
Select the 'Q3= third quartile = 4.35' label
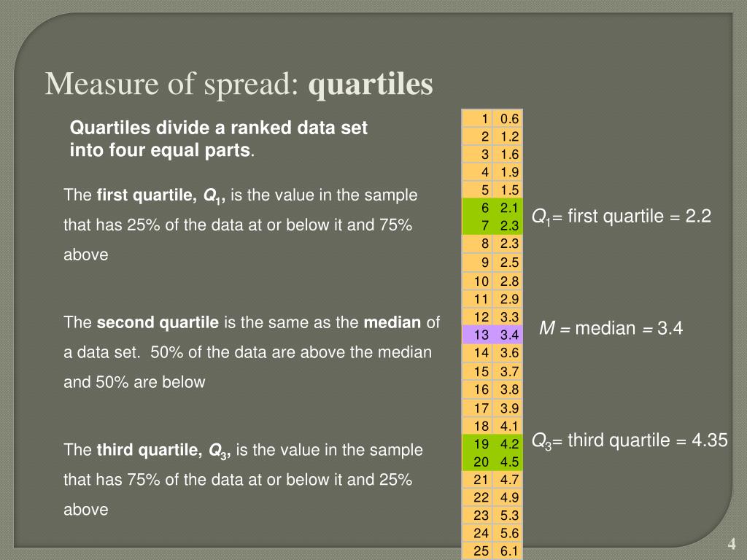pyautogui.click(x=630, y=440)
